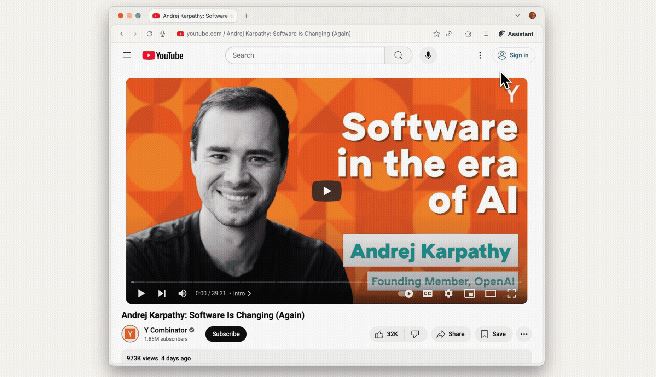Open the player settings gear

448,293
